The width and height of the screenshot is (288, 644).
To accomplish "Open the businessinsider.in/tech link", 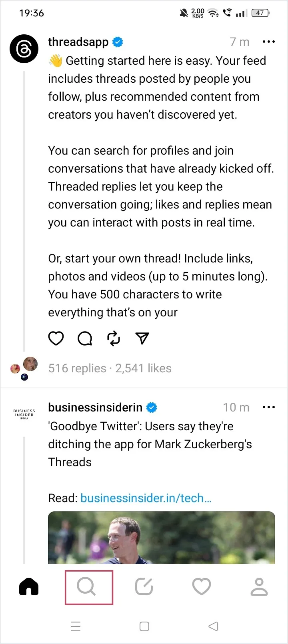I will pos(146,498).
